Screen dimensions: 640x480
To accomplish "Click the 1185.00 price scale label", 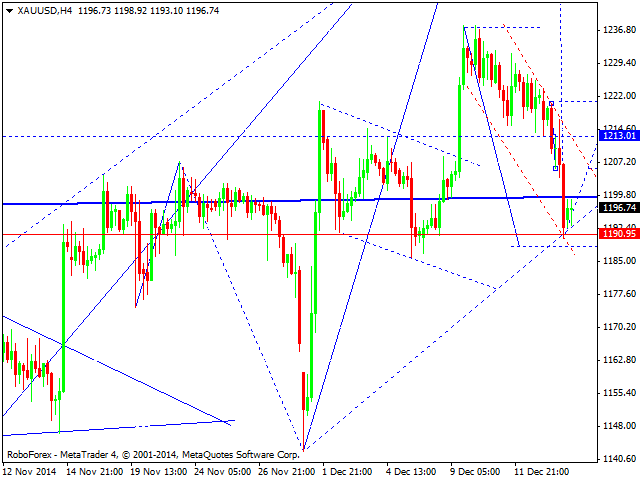I will tap(619, 260).
